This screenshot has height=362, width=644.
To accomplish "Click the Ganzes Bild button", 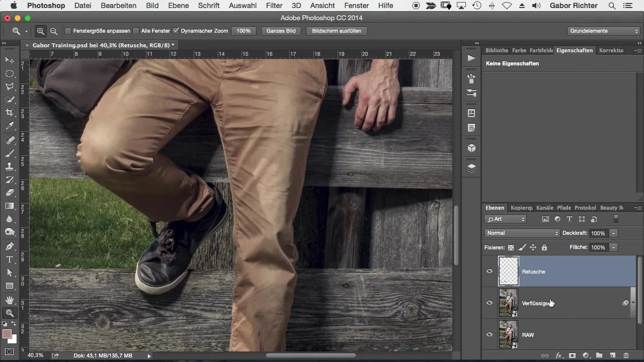I will point(281,31).
